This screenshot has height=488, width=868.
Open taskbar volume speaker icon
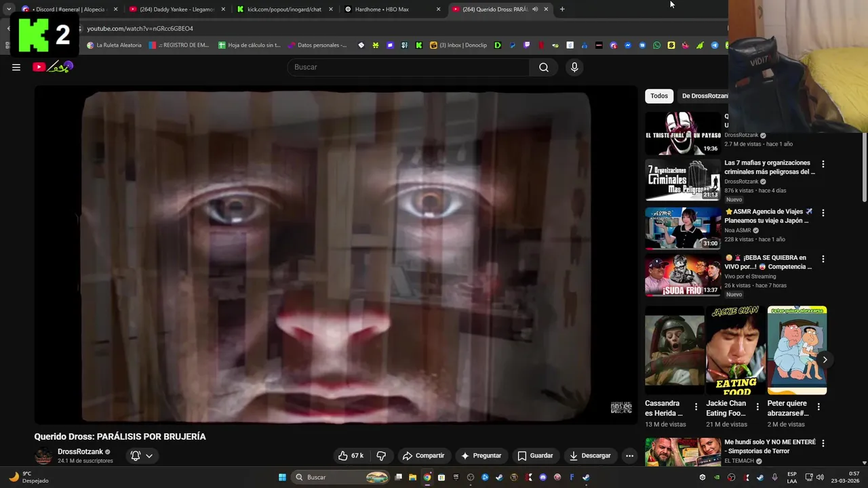pos(820,477)
